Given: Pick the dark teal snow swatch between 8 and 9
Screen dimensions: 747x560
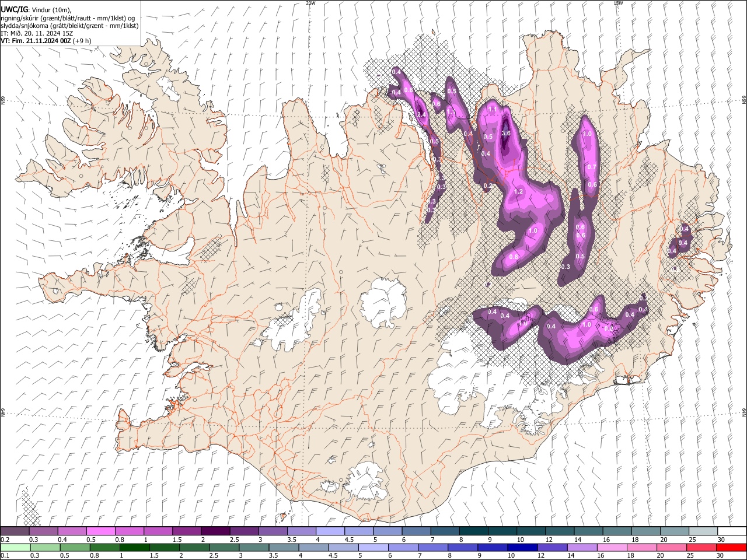Looking at the screenshot, I should (473, 531).
